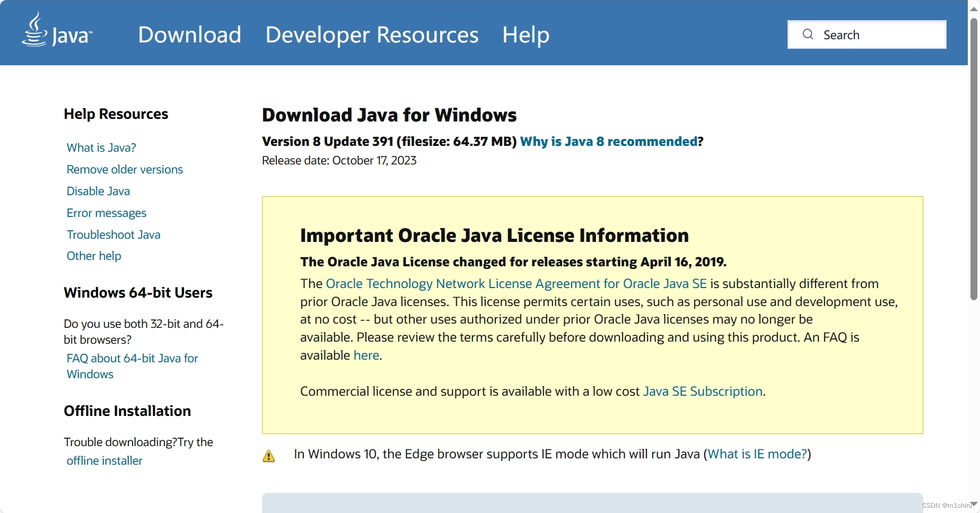Open the Oracle Technology Network License Agreement
This screenshot has width=980, height=513.
515,283
